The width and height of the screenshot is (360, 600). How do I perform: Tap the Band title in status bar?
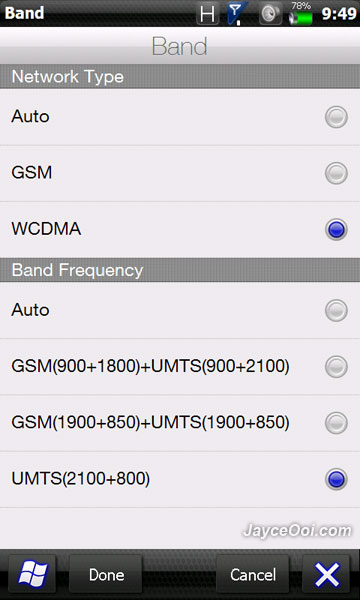[24, 13]
